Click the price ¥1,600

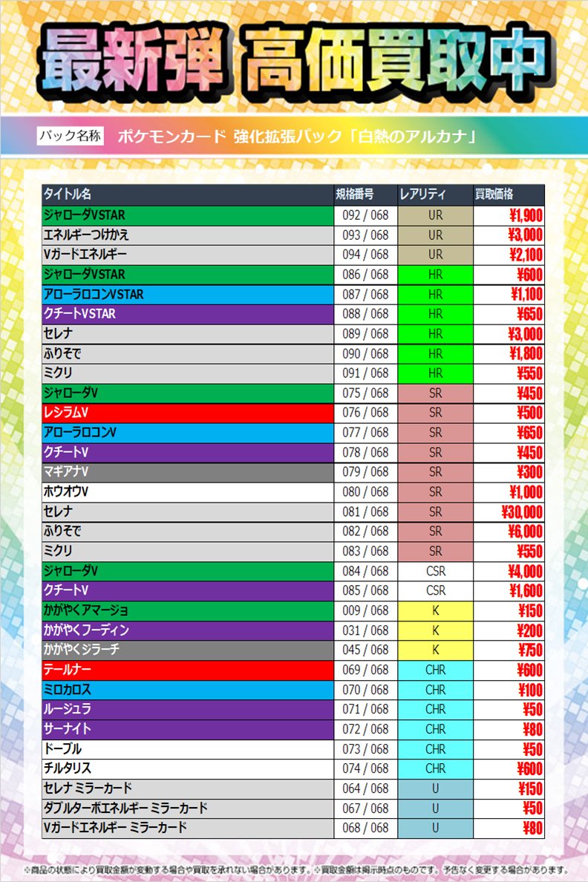(526, 591)
